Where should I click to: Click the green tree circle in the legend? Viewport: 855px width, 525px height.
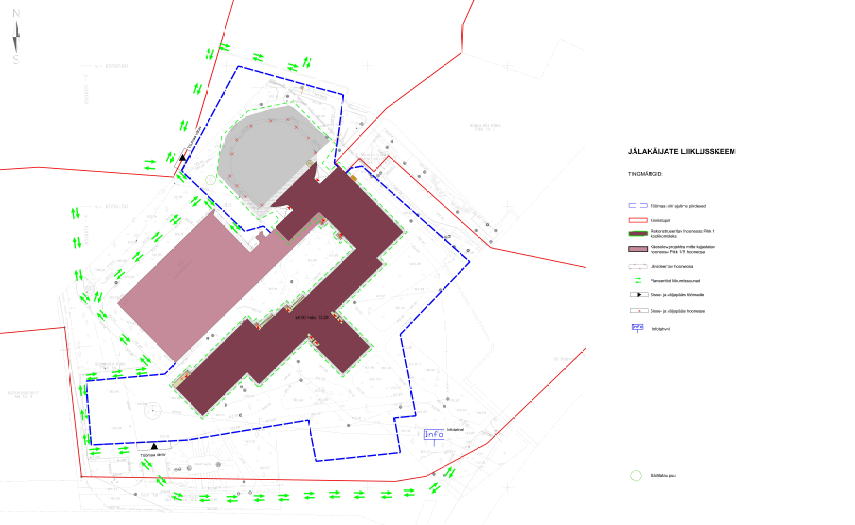coord(635,476)
